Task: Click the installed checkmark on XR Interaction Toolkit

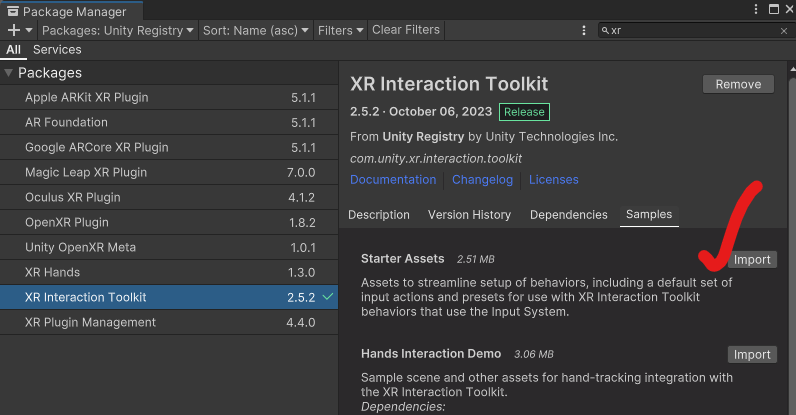Action: point(328,298)
